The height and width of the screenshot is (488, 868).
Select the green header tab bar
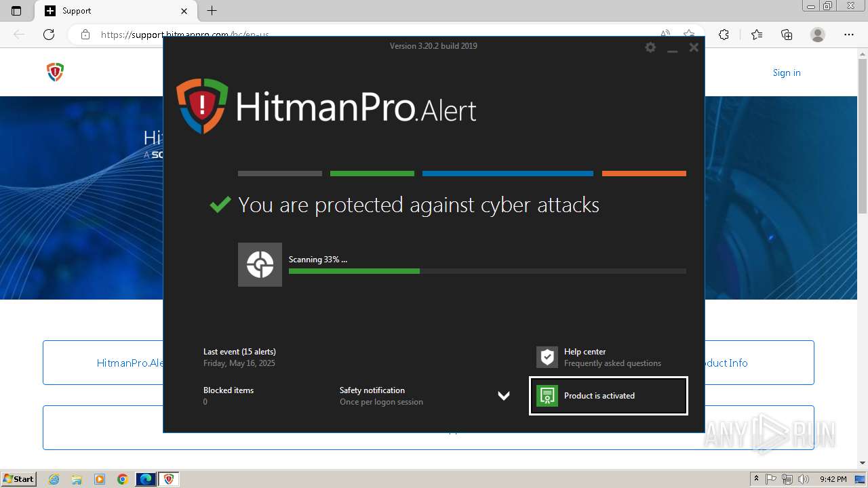[x=372, y=174]
